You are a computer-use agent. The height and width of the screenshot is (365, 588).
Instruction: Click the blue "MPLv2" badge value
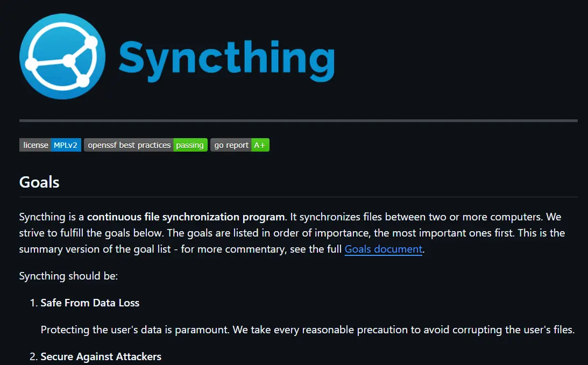click(x=66, y=145)
